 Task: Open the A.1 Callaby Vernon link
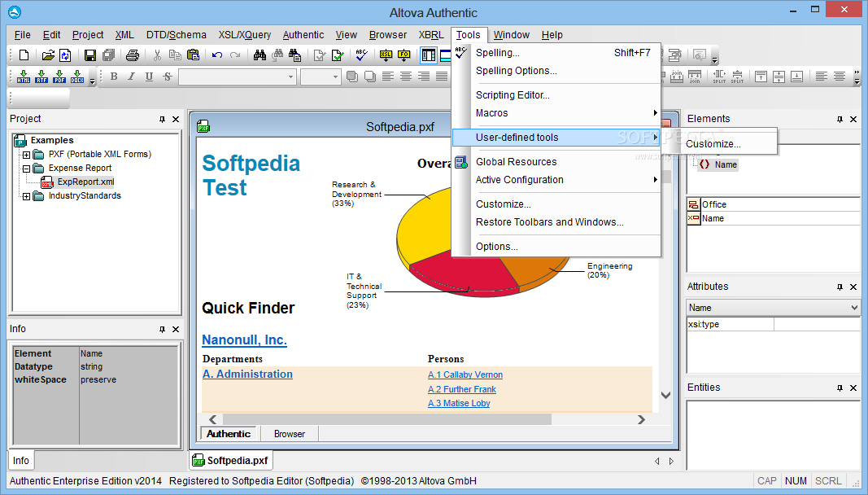pos(465,375)
